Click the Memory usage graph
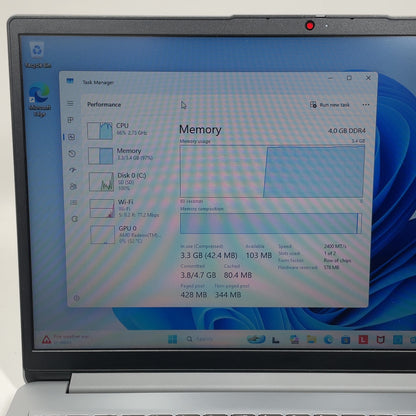416x416 pixels. click(272, 172)
